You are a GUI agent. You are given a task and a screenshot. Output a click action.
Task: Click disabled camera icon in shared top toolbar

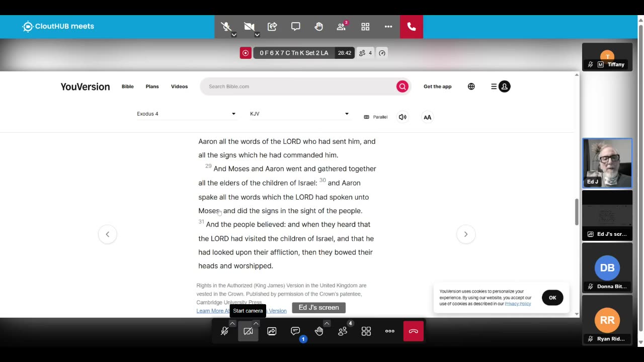[249, 27]
